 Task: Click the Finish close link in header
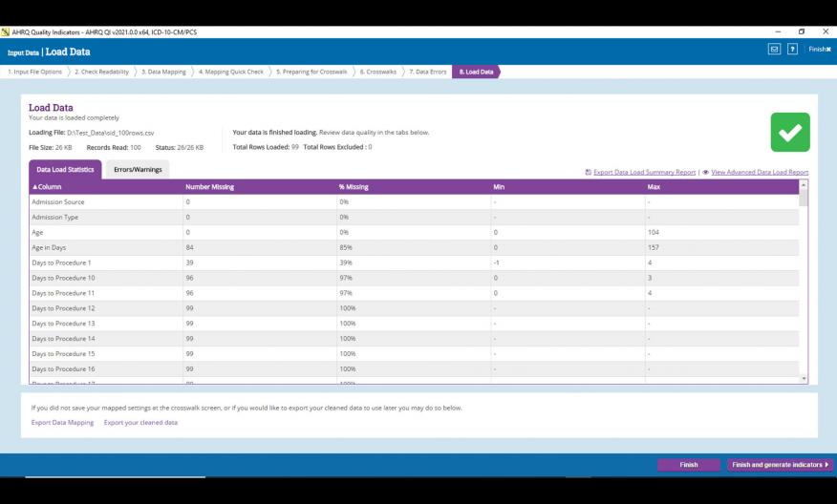(820, 49)
